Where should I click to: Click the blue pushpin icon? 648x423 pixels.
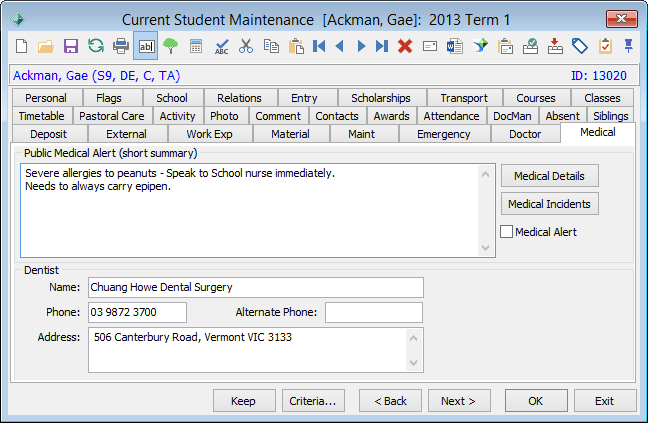tap(629, 46)
